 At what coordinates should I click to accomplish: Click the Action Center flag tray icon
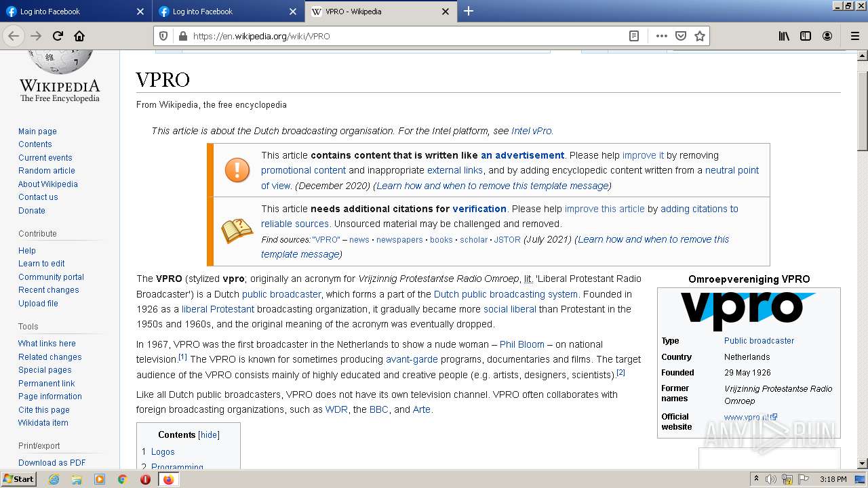[x=804, y=479]
